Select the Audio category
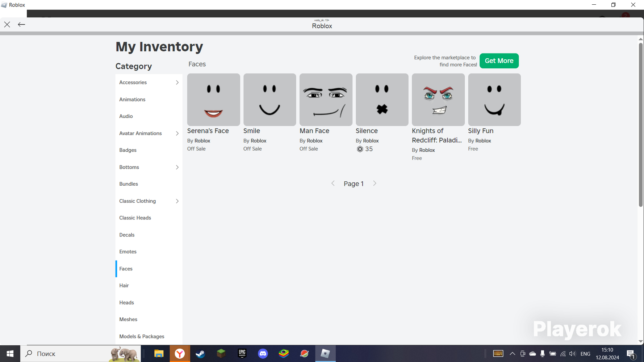 click(149, 116)
